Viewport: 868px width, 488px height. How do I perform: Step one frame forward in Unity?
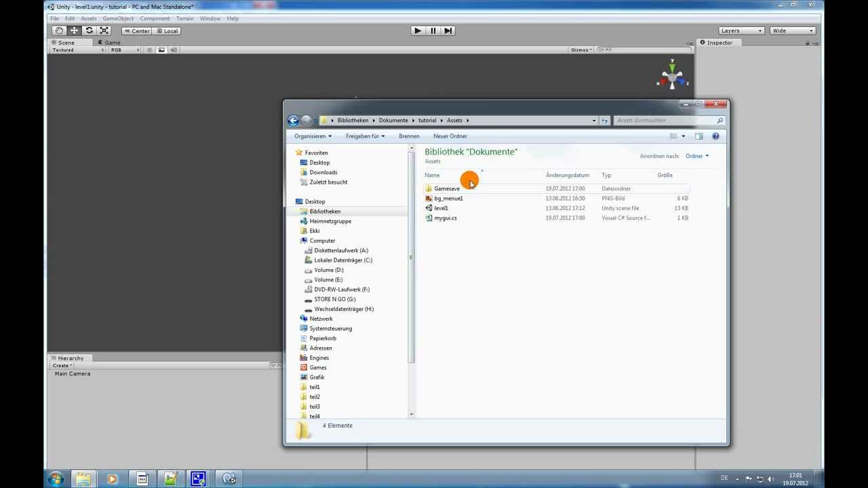448,30
